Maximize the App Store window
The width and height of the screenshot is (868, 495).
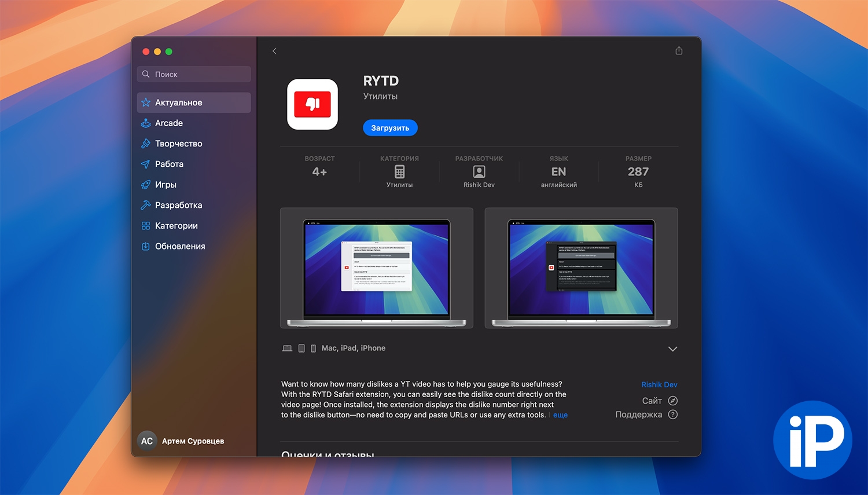click(169, 52)
